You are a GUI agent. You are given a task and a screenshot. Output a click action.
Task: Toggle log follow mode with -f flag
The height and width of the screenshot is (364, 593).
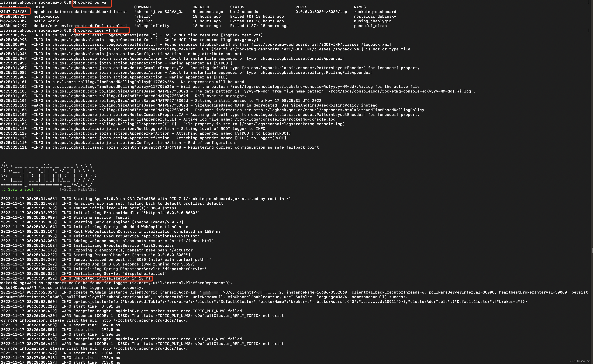(x=111, y=30)
